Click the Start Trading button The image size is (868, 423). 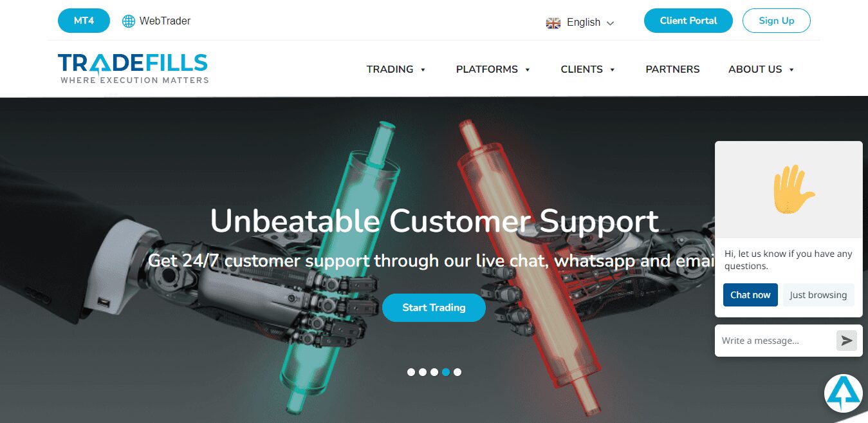434,308
